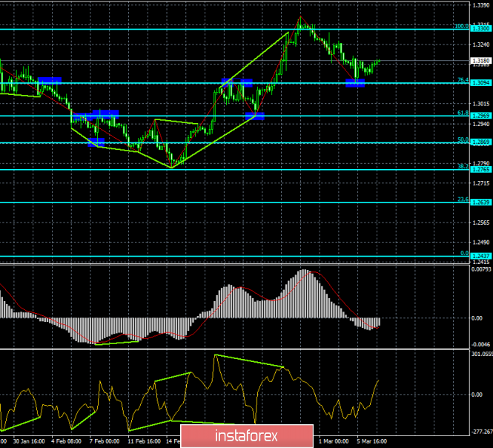493x448 pixels.
Task: Click the 1.3094 Fibonacci price tag
Action: click(481, 83)
